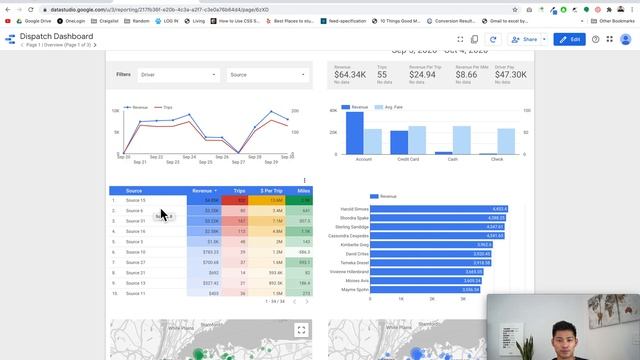640x360 pixels.
Task: Open the account profile avatar
Action: [x=625, y=39]
